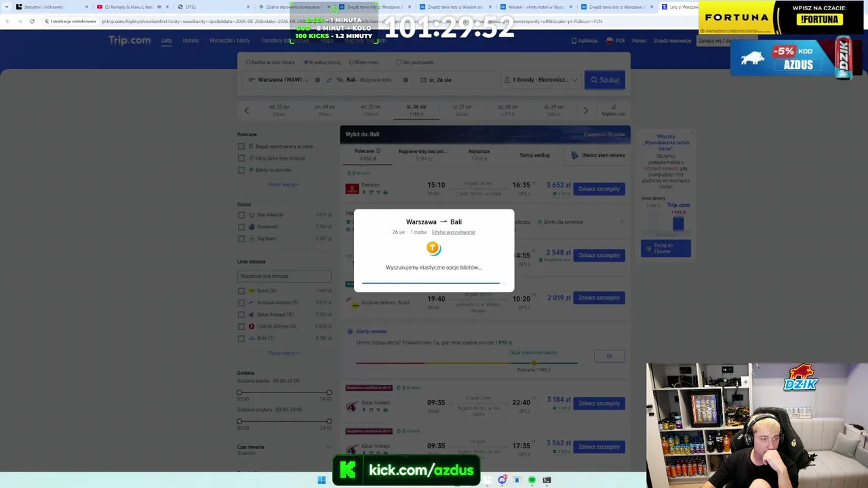Click the Edytuj wyszukiwanie link
Image resolution: width=868 pixels, height=488 pixels.
coord(454,232)
